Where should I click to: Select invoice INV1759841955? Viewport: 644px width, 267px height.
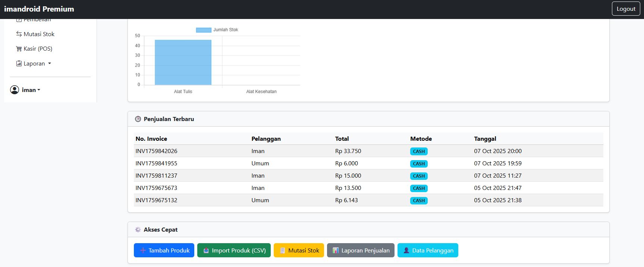[x=157, y=163]
